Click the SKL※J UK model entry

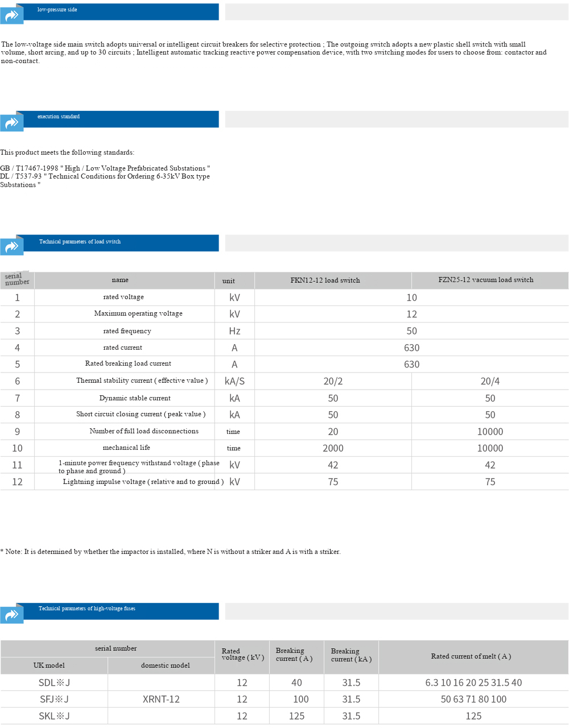point(54,716)
